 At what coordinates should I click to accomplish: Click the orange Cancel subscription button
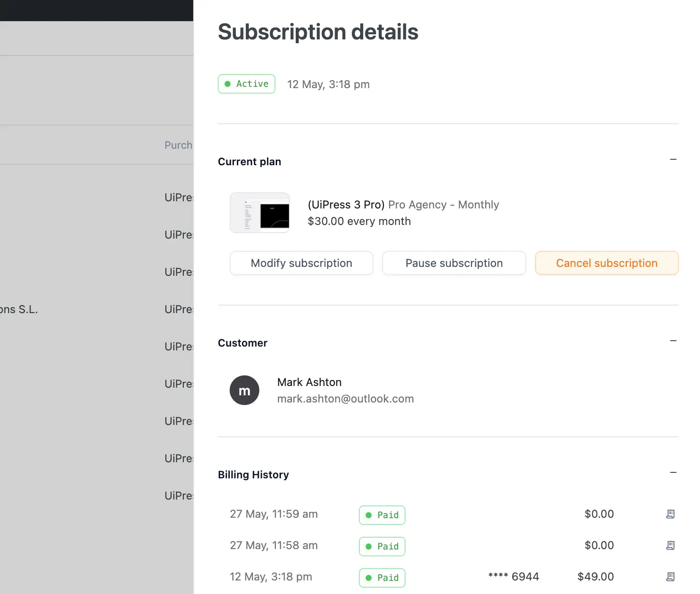pyautogui.click(x=606, y=263)
